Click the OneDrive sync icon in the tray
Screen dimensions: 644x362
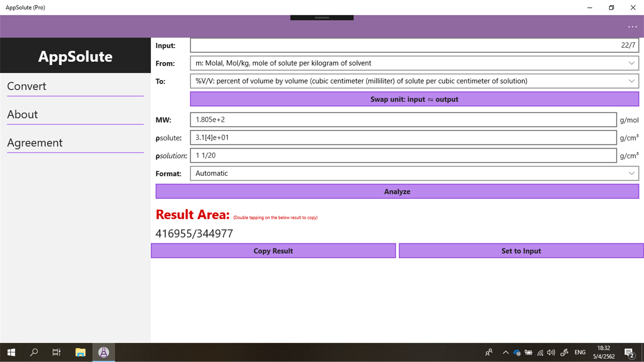pyautogui.click(x=516, y=352)
